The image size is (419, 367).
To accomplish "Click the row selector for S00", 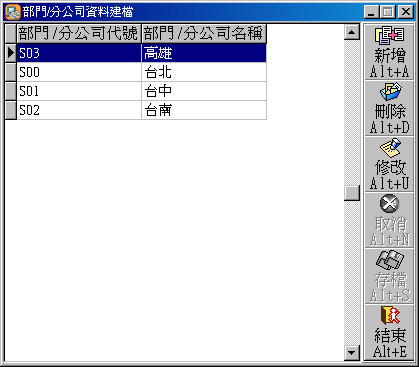I will (11, 72).
